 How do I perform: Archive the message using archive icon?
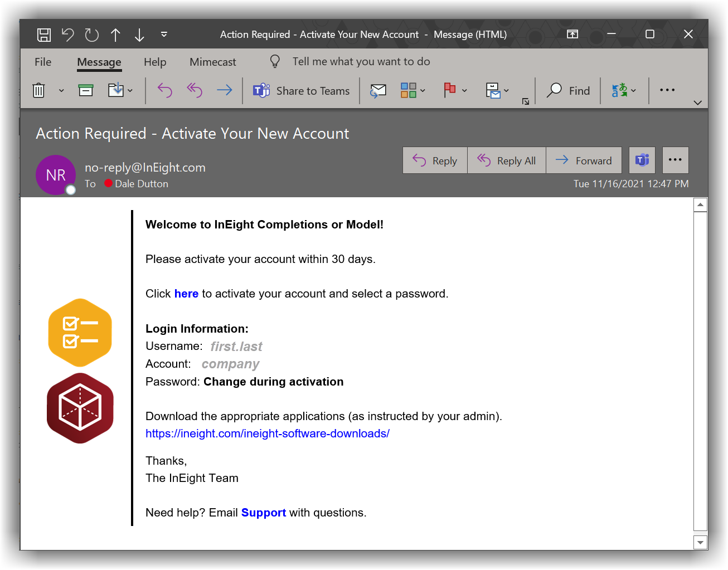[x=86, y=90]
